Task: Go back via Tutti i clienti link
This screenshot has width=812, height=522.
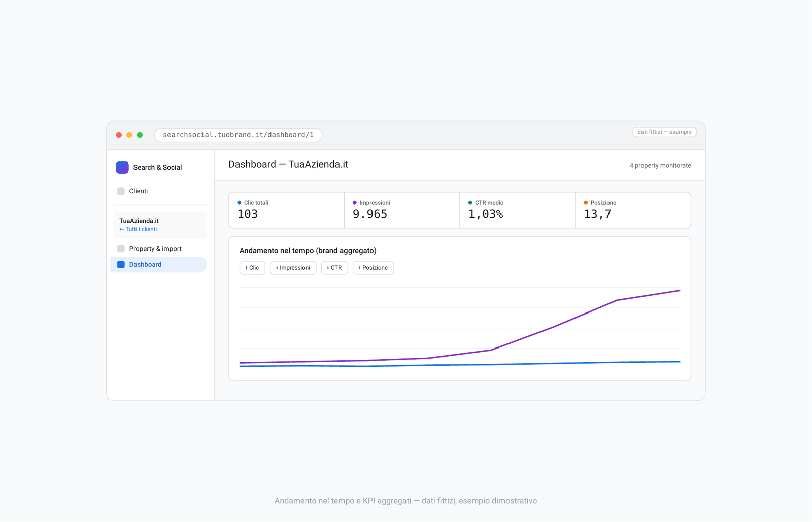Action: pos(138,229)
